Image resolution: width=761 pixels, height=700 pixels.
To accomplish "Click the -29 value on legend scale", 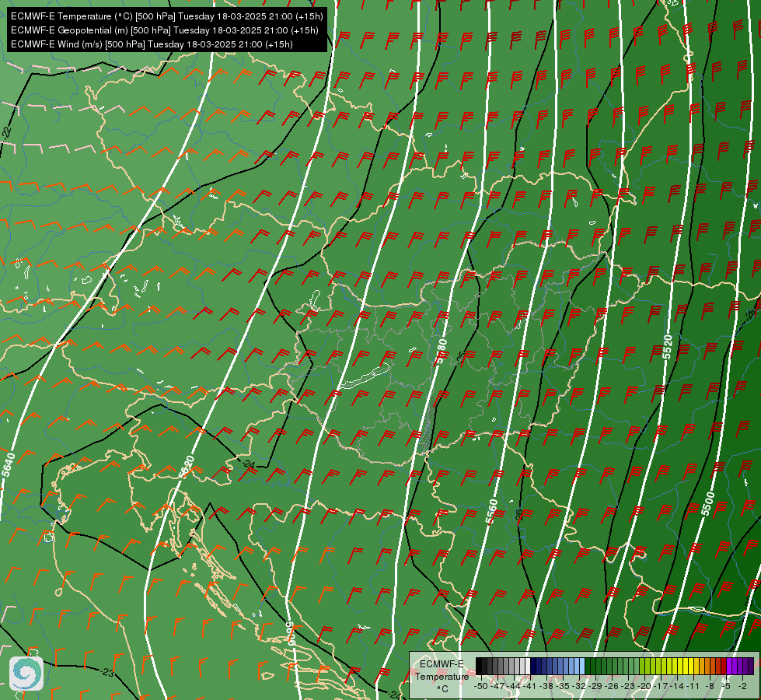I will [595, 686].
